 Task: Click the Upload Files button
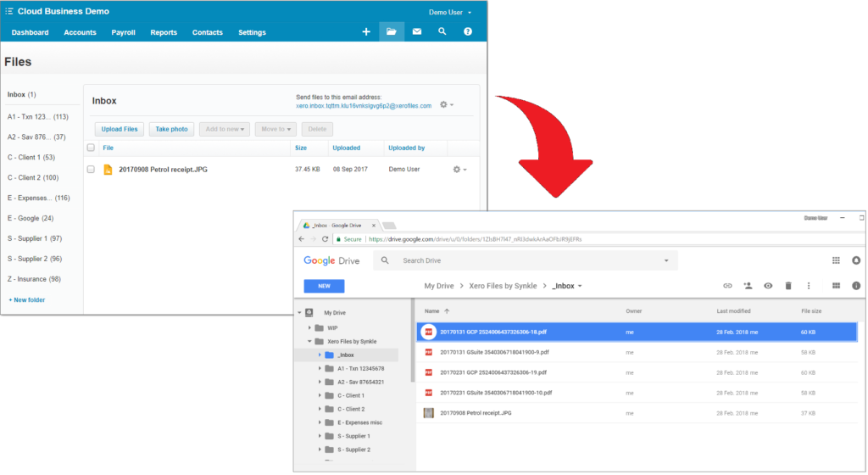pyautogui.click(x=119, y=129)
